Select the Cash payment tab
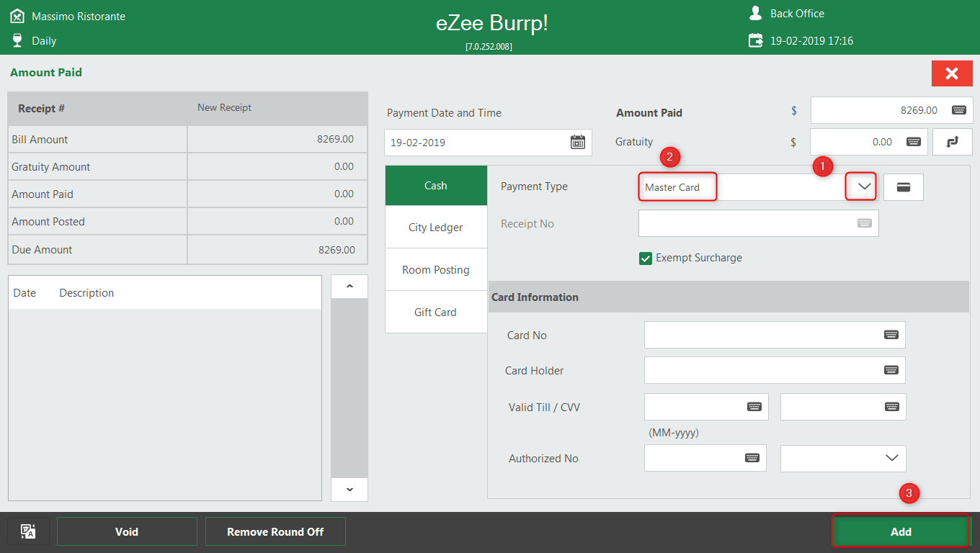Screen dimensions: 980x553 click(436, 186)
